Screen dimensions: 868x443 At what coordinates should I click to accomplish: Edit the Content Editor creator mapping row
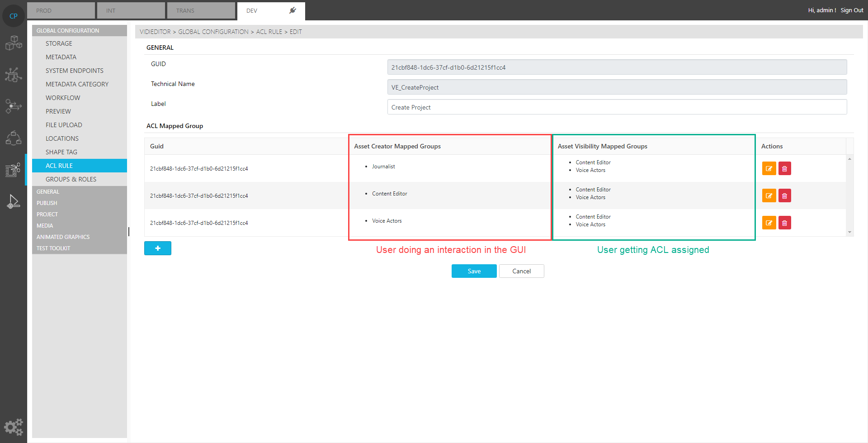click(x=769, y=195)
